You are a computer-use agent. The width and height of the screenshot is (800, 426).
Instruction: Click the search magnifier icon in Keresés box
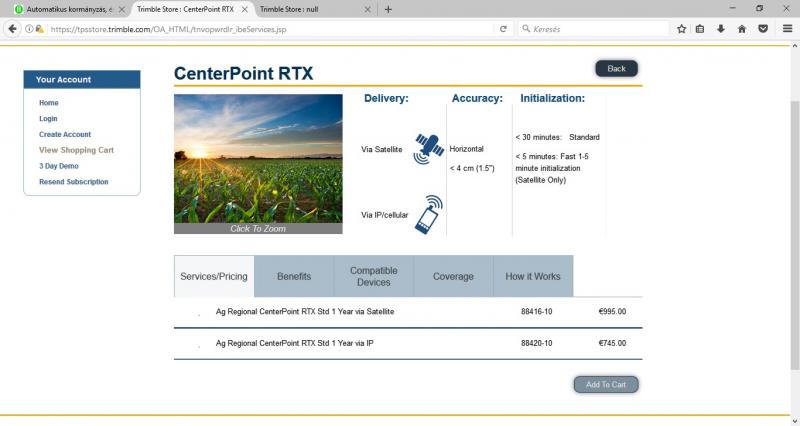pos(526,29)
